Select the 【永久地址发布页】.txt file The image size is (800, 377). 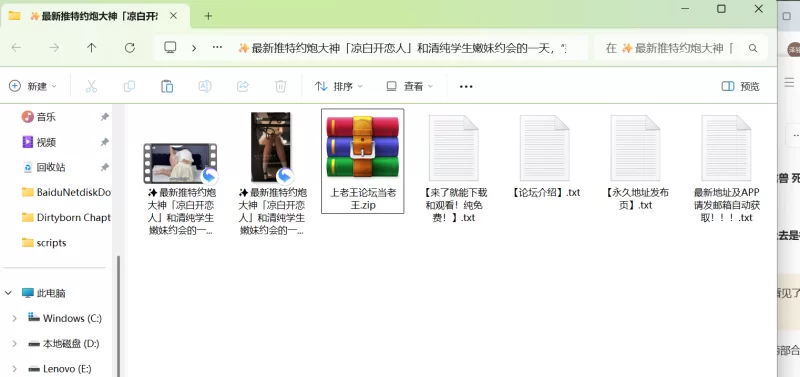coord(636,162)
